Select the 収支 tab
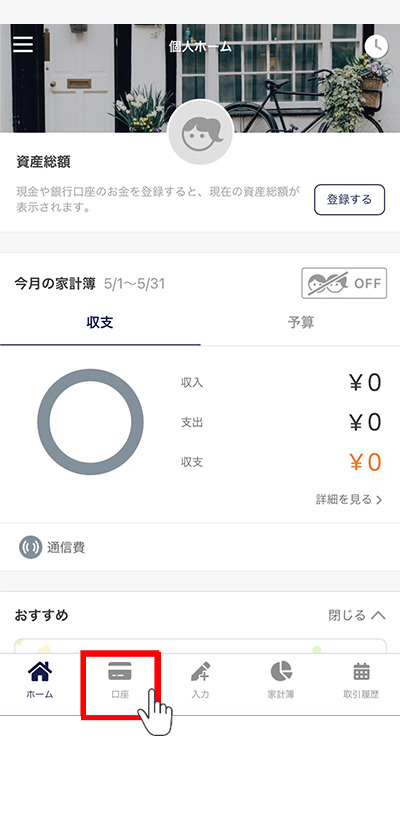This screenshot has height=826, width=400. click(x=100, y=322)
